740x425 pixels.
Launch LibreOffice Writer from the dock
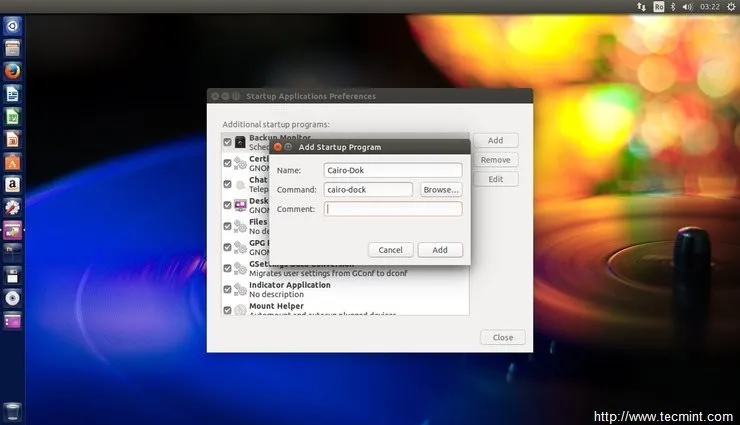pyautogui.click(x=13, y=94)
